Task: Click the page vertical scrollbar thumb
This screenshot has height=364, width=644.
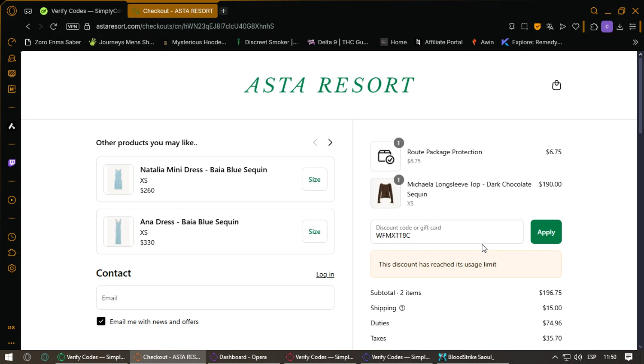Action: 641,97
